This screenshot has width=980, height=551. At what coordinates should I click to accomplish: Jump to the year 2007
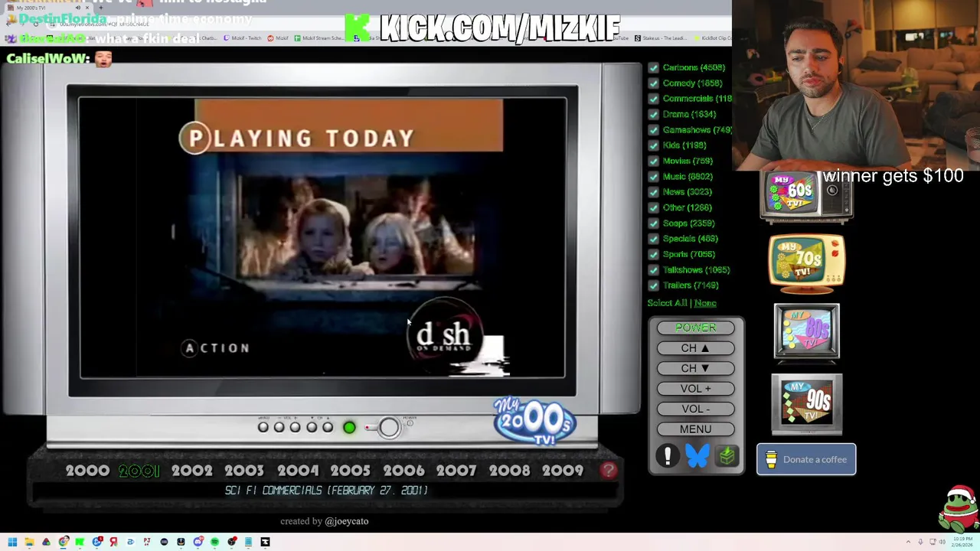[456, 471]
